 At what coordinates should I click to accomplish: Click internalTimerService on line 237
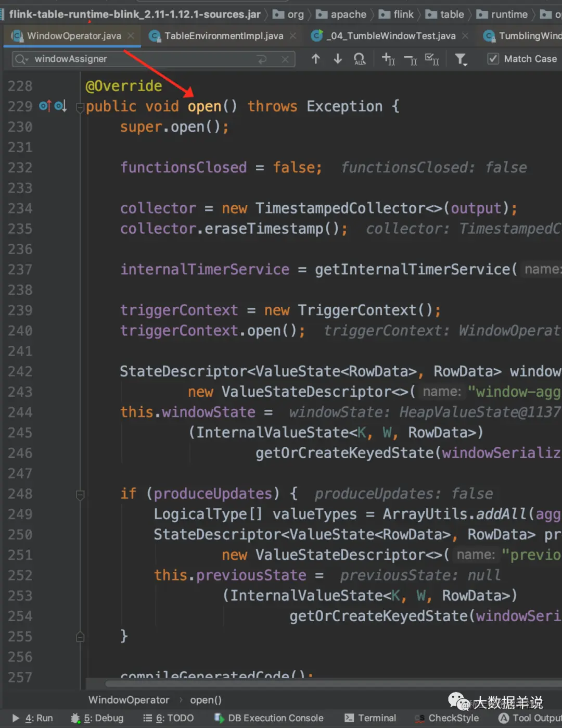coord(205,270)
